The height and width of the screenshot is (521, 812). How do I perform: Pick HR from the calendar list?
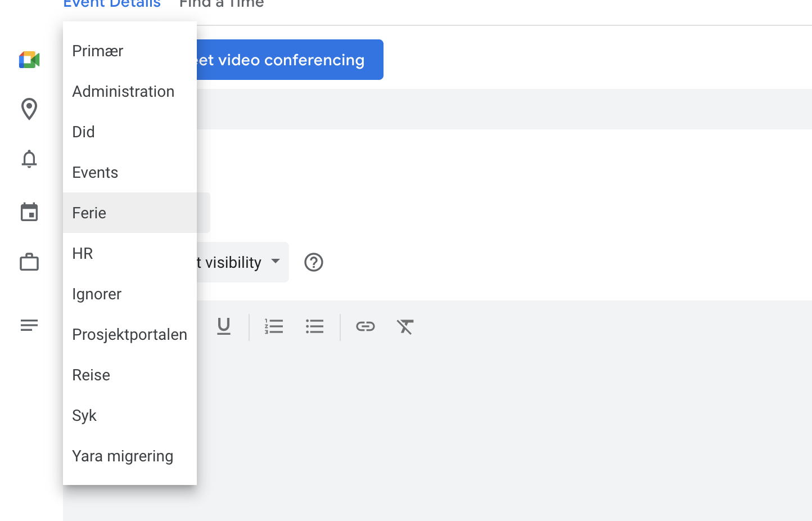pyautogui.click(x=130, y=253)
